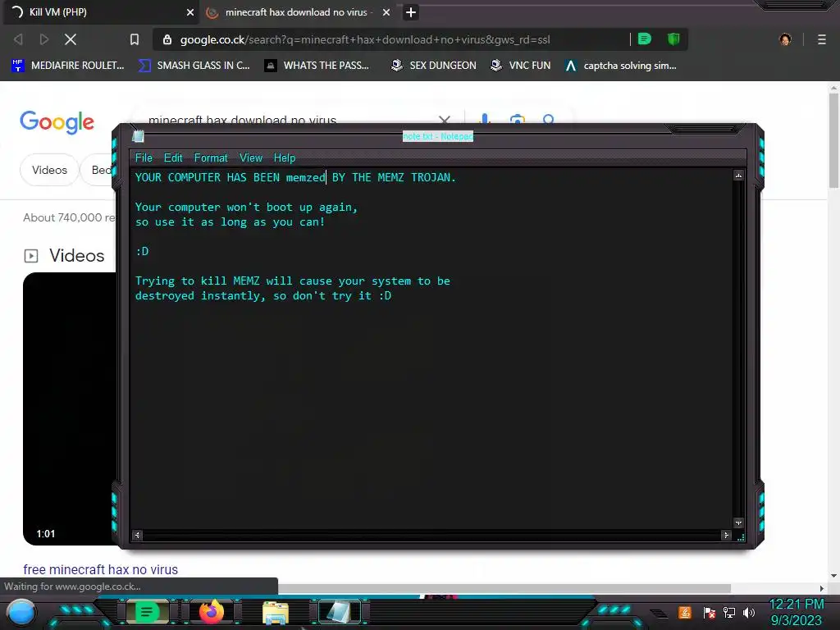
Task: Click Notepad scroll right arrow
Action: 726,535
